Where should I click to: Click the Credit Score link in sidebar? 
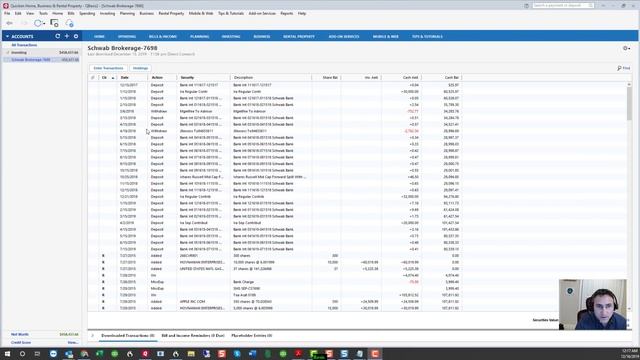[x=21, y=342]
